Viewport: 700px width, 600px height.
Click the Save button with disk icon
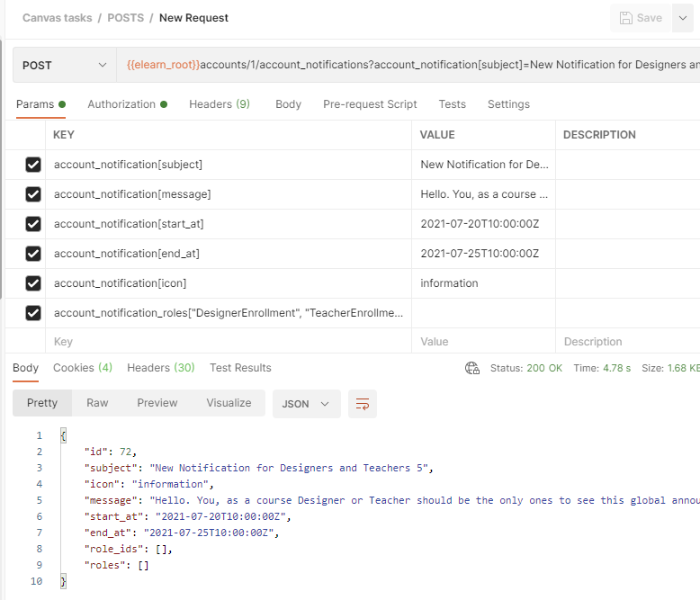(x=640, y=18)
